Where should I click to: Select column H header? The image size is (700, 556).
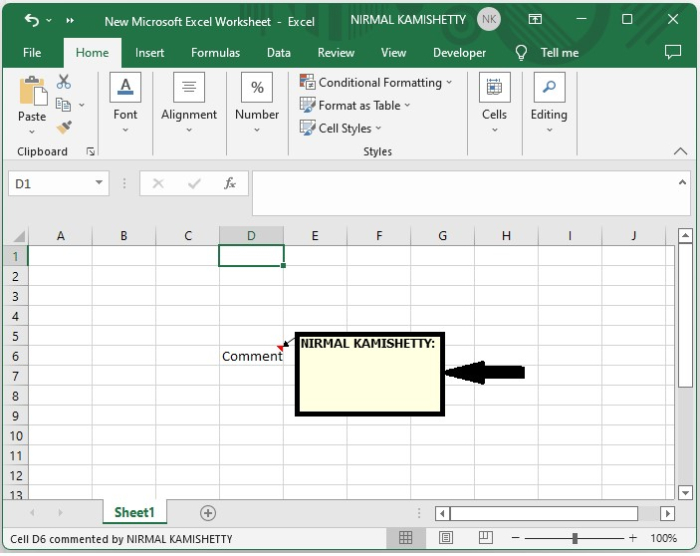tap(506, 236)
